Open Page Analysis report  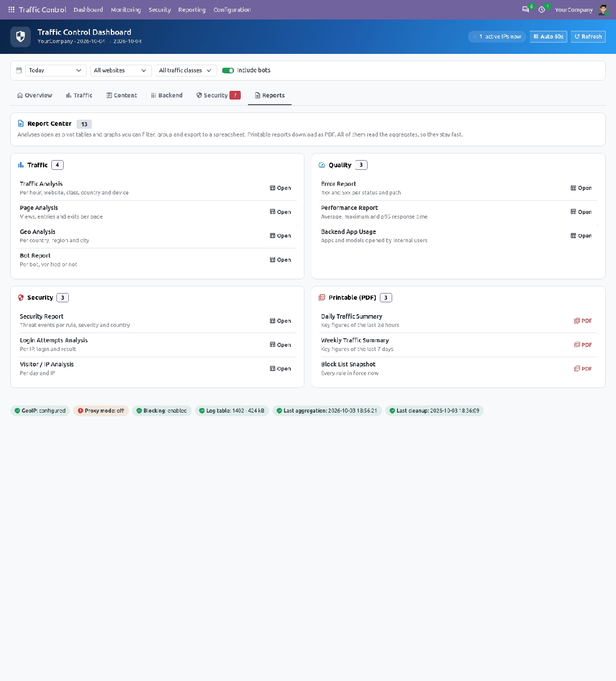[x=280, y=212]
